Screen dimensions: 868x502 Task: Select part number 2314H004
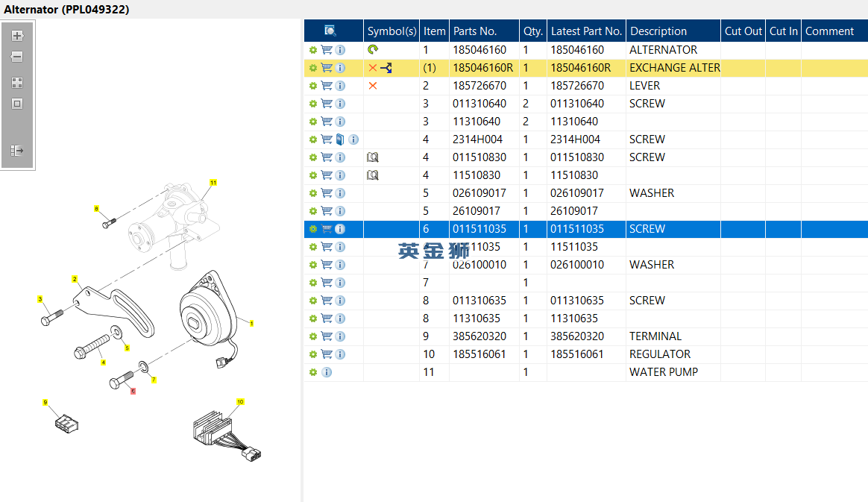click(x=478, y=139)
